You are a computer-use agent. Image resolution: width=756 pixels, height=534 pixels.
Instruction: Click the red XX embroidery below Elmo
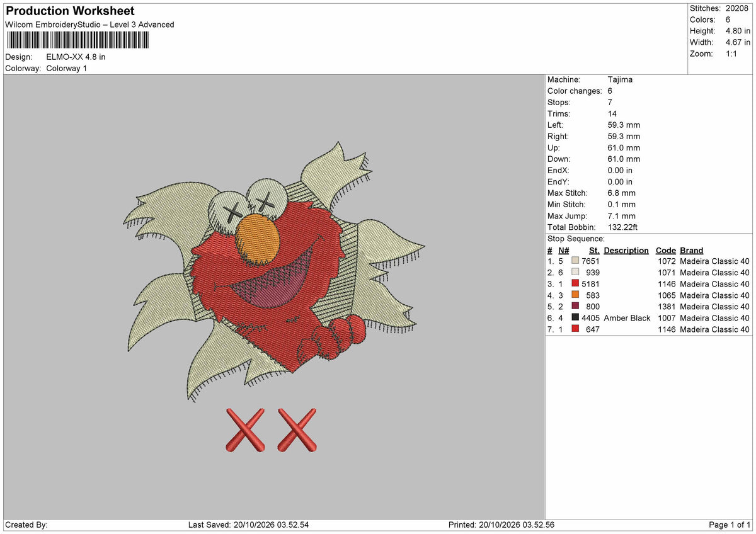pyautogui.click(x=271, y=430)
